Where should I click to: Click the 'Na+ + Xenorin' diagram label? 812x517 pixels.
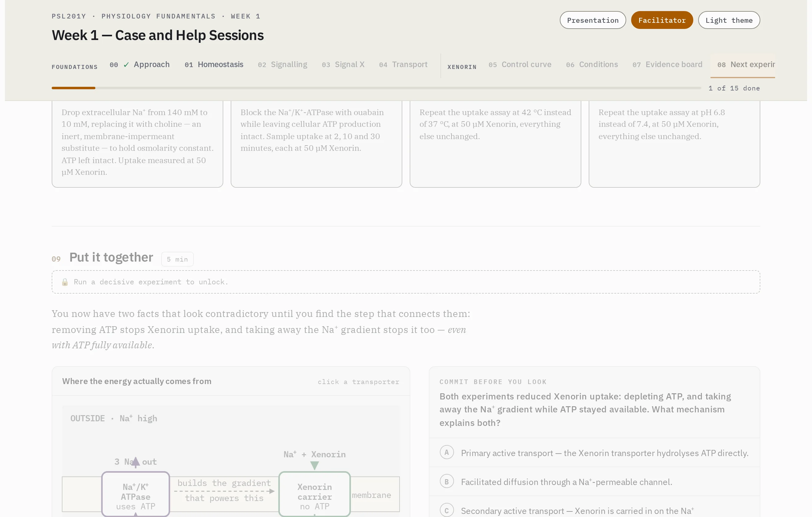pos(314,454)
